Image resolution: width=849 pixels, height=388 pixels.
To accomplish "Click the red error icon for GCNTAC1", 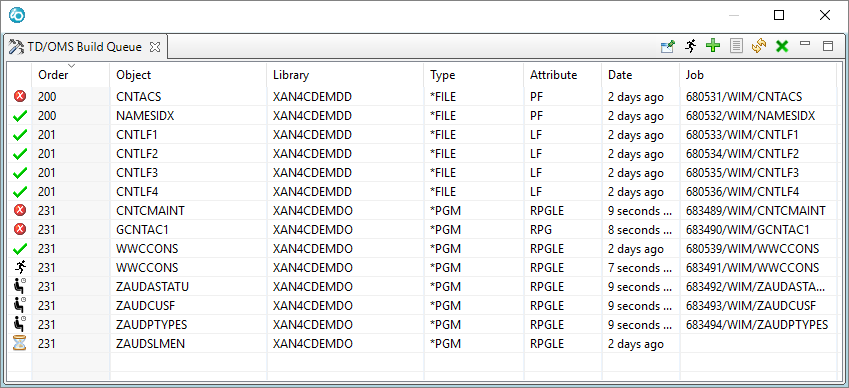I will coord(20,229).
